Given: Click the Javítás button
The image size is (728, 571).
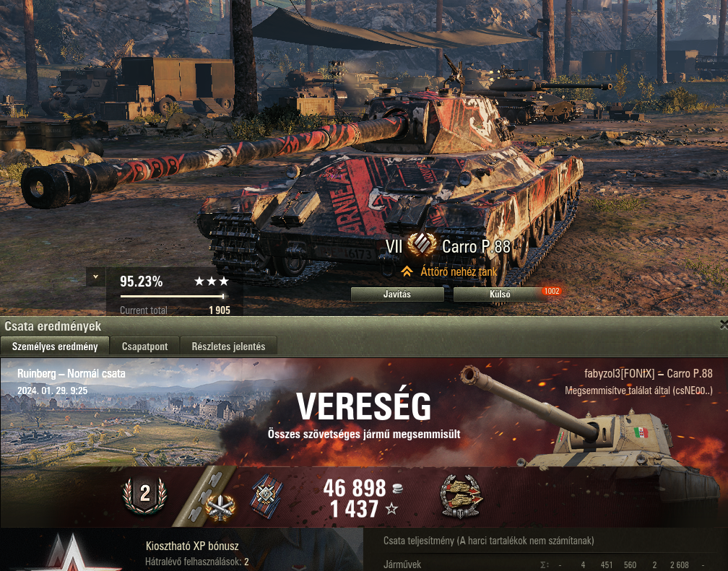Looking at the screenshot, I should pyautogui.click(x=397, y=294).
